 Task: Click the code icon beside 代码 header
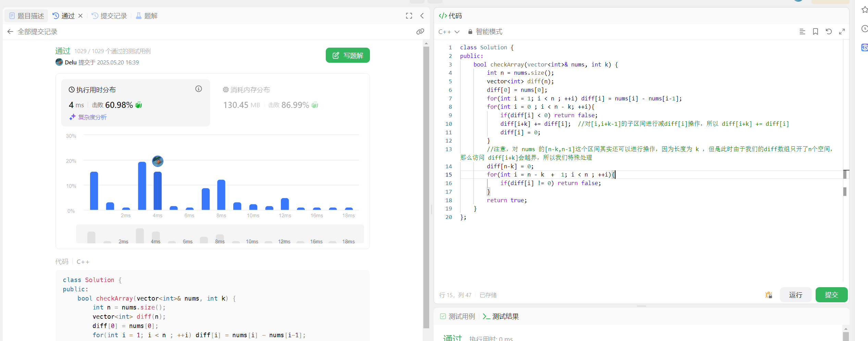[443, 16]
